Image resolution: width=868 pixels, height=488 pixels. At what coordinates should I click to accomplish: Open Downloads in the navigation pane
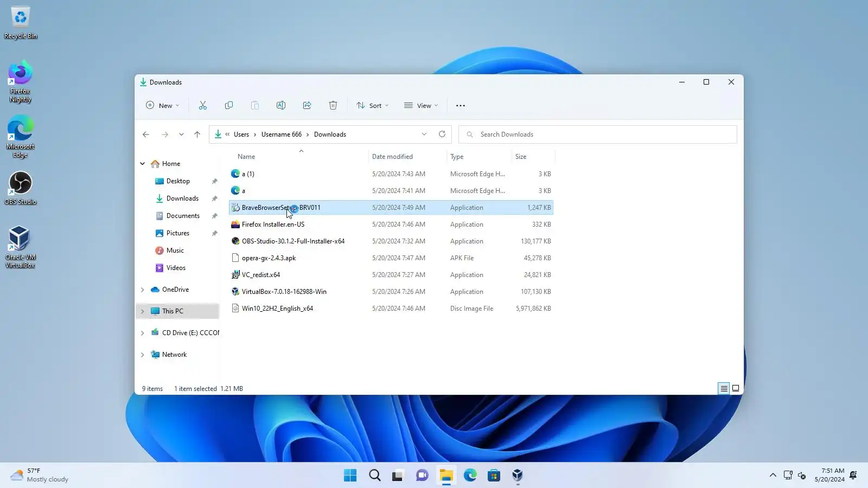tap(182, 198)
